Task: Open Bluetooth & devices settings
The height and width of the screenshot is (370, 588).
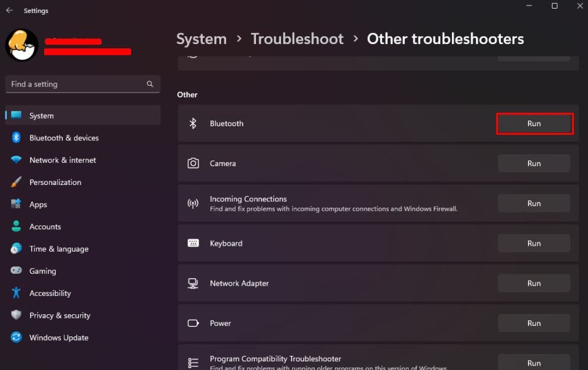Action: (x=64, y=138)
